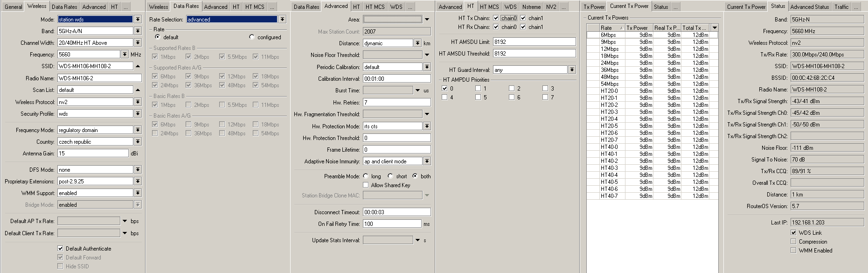Click the On Fail Retry Time field
The width and height of the screenshot is (868, 273).
point(392,224)
